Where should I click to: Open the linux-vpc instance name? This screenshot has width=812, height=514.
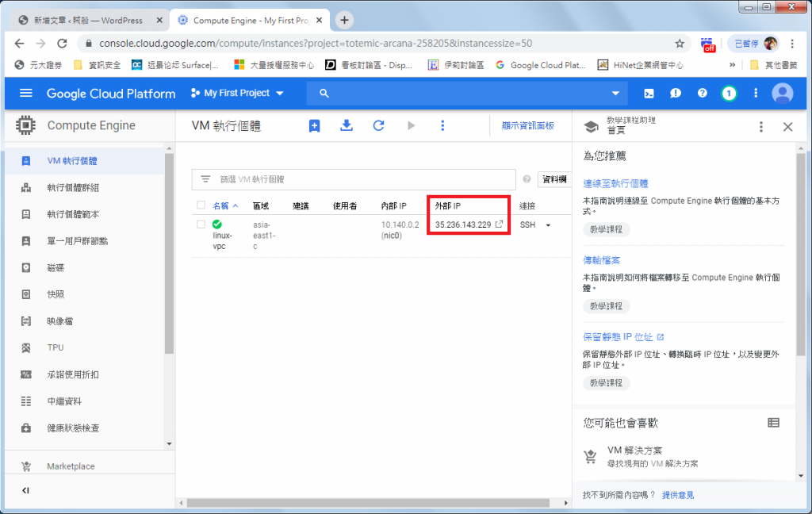pos(222,240)
